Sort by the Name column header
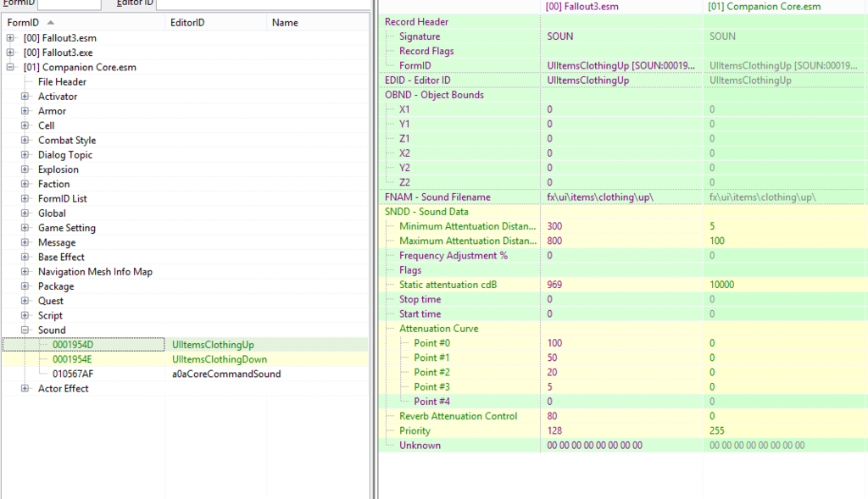Viewport: 868px width, 499px height. tap(318, 23)
